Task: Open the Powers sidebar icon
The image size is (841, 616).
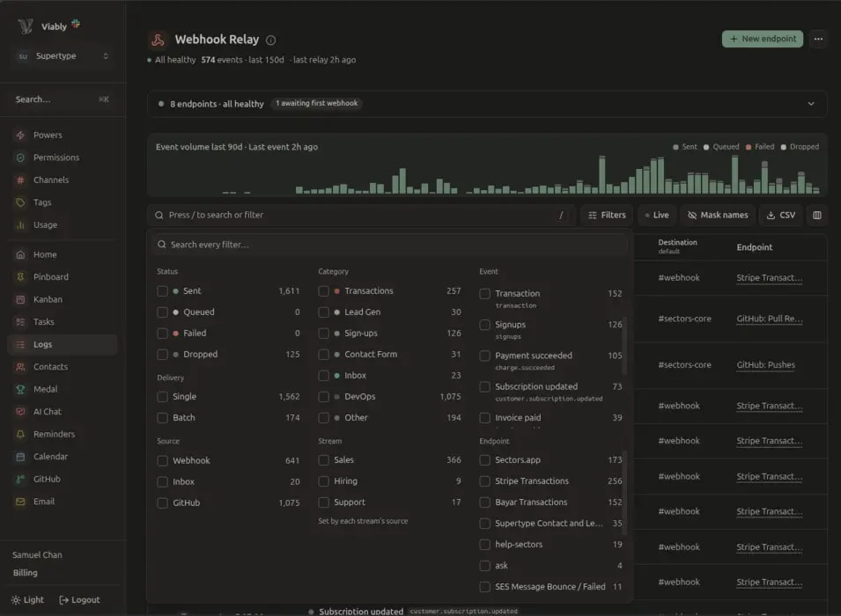Action: [x=20, y=136]
